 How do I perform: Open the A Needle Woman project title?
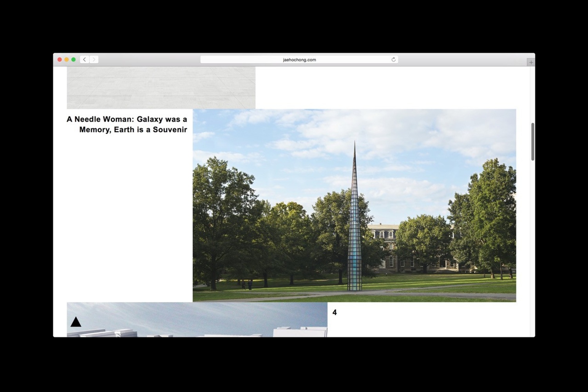pos(127,124)
